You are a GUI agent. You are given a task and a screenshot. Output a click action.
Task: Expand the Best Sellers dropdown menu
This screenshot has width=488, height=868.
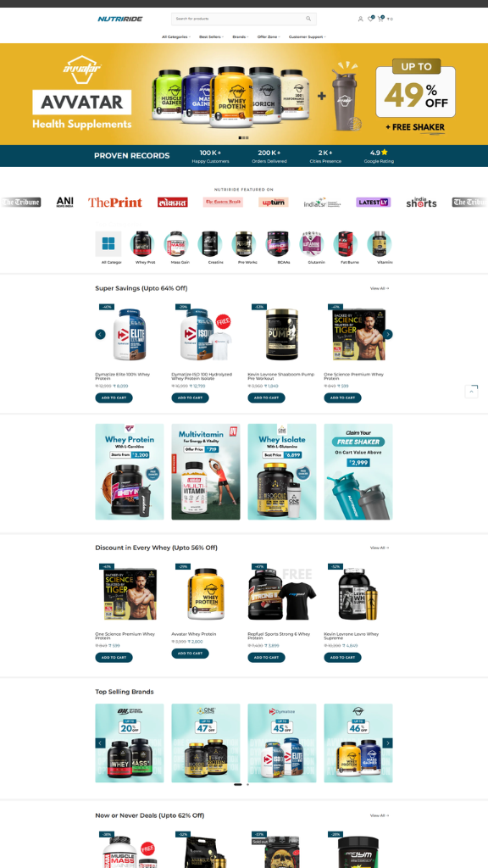[211, 37]
